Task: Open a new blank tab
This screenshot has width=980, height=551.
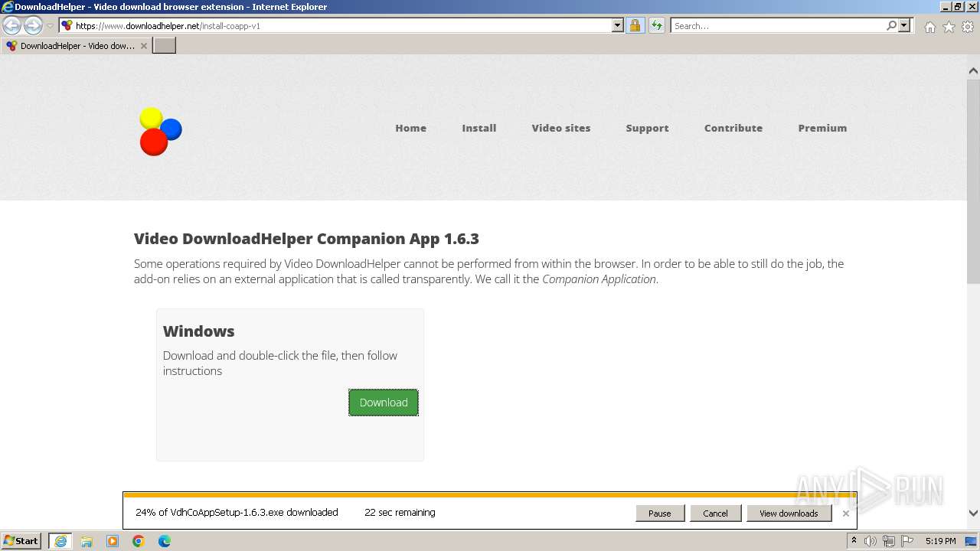Action: coord(165,46)
